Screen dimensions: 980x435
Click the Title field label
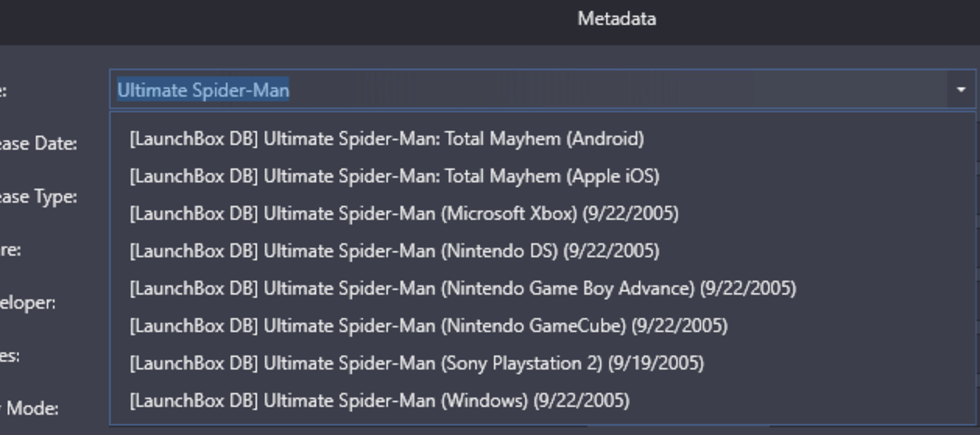(4, 90)
